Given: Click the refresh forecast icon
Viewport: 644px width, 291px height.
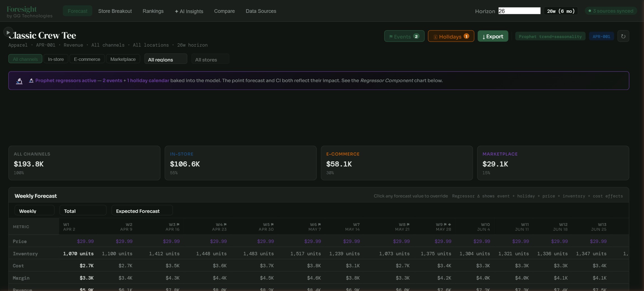Looking at the screenshot, I should coord(623,36).
